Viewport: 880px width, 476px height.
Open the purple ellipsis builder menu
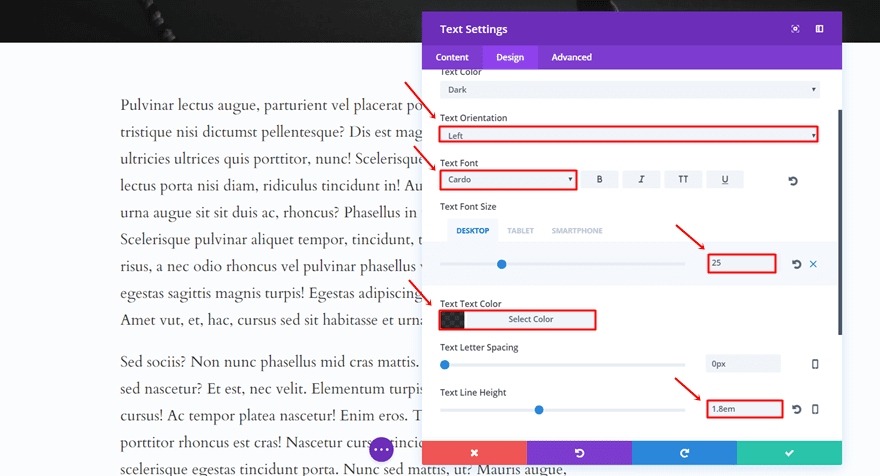[x=381, y=450]
